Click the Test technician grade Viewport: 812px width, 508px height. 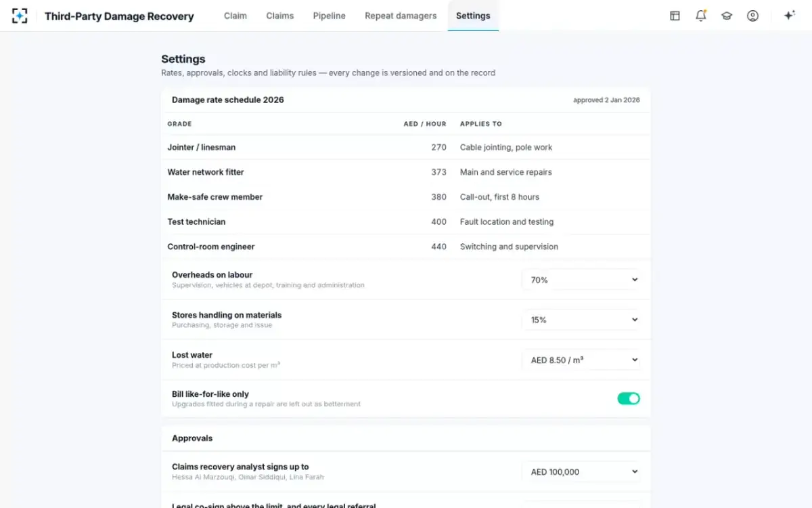click(196, 221)
